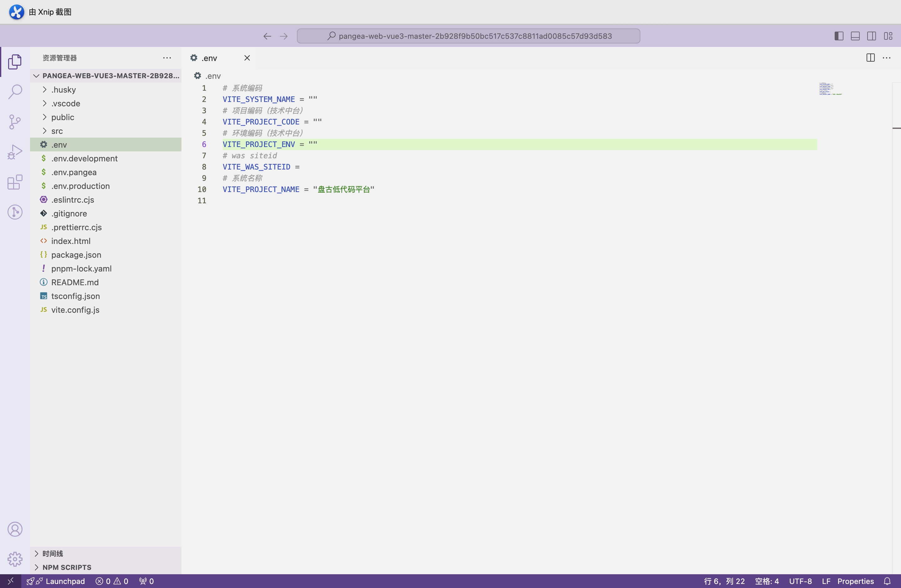Open .env.production file
The width and height of the screenshot is (901, 588).
pyautogui.click(x=106, y=186)
